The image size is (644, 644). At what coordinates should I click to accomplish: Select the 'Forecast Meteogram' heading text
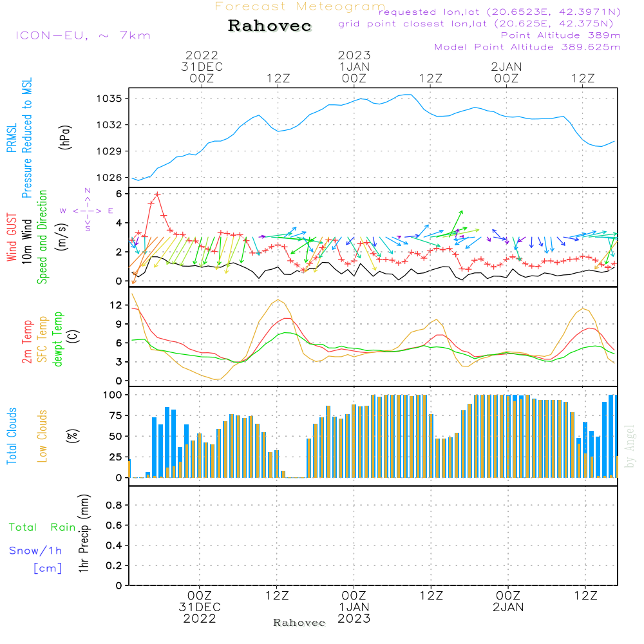(300, 6)
